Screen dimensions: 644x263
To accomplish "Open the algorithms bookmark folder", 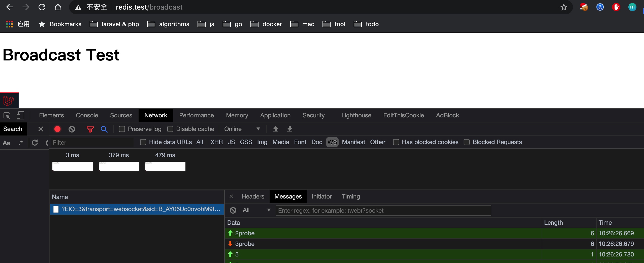I will [x=168, y=24].
